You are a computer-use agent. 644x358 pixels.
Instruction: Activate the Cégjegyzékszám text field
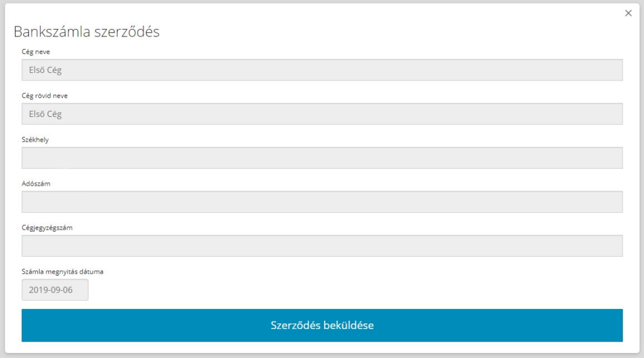[x=322, y=246]
